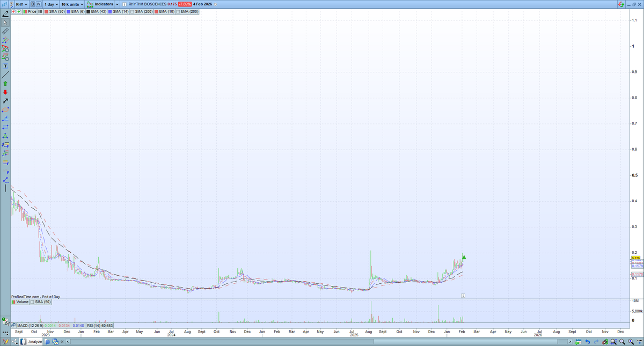The height and width of the screenshot is (346, 644).
Task: Enable the EMA (200) indicator
Action: tap(187, 11)
